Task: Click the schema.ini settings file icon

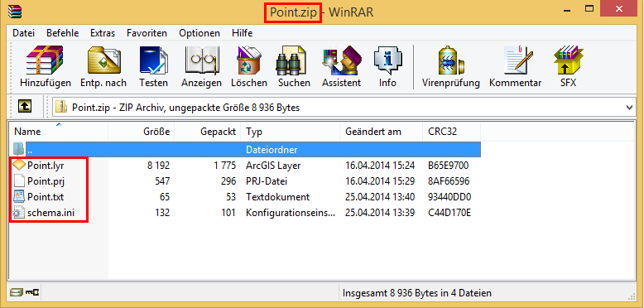Action: [19, 212]
